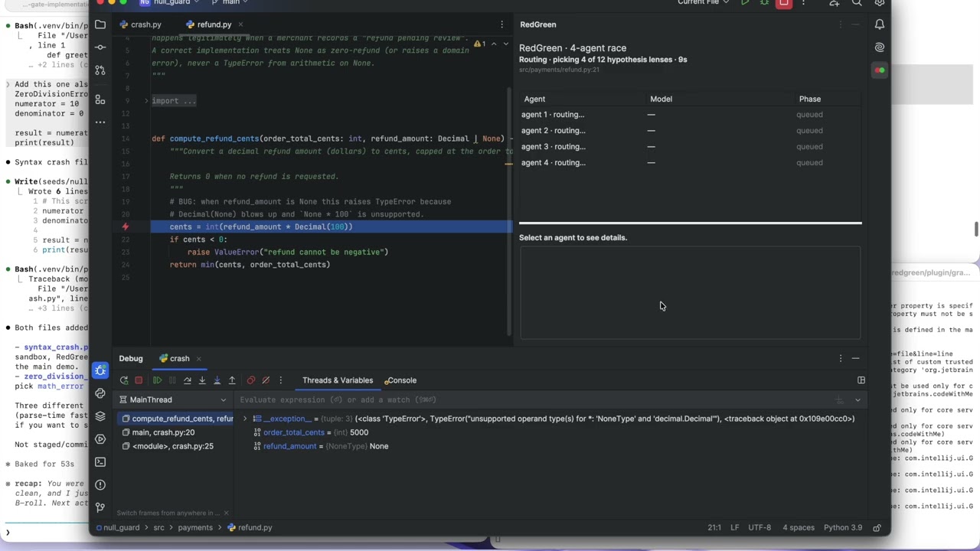Run Current File with green play button

click(745, 3)
